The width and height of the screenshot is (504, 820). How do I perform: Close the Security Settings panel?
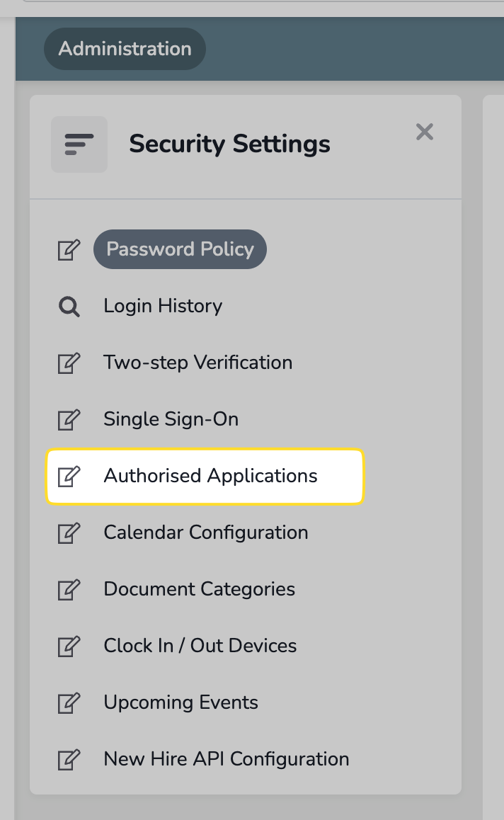[425, 132]
